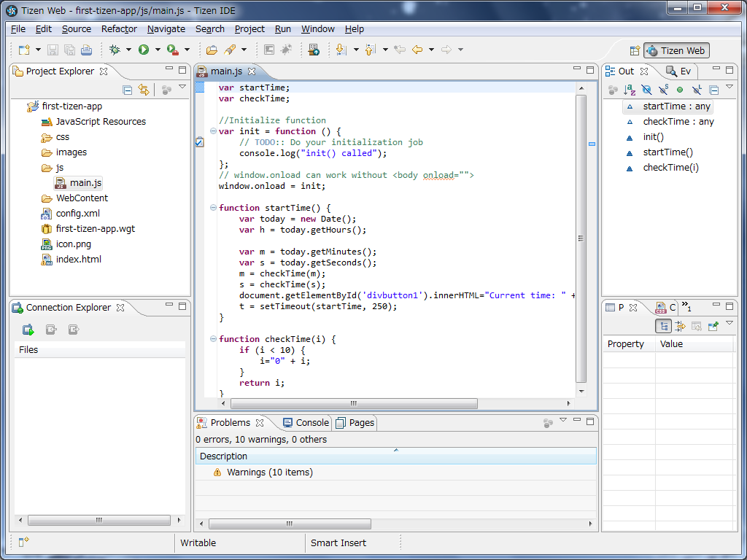Launch Debug with the bug icon

click(x=115, y=50)
